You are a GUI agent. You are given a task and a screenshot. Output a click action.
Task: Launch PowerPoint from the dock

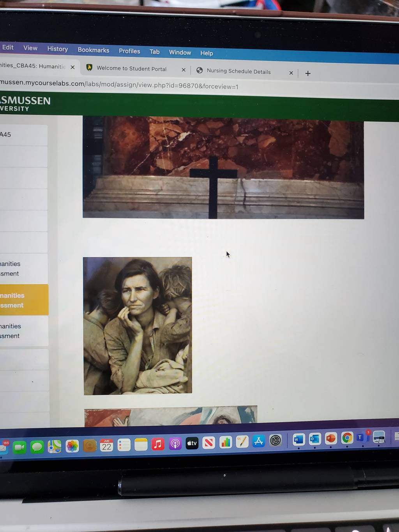pyautogui.click(x=330, y=438)
